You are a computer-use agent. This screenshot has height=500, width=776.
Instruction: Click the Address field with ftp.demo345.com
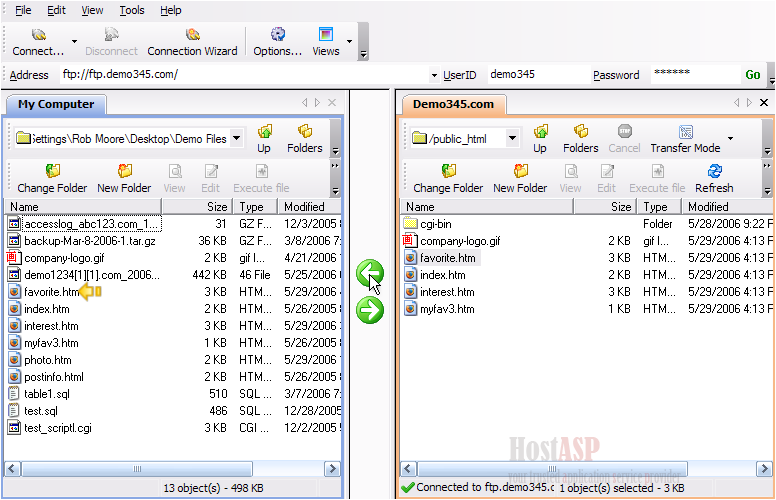[244, 75]
